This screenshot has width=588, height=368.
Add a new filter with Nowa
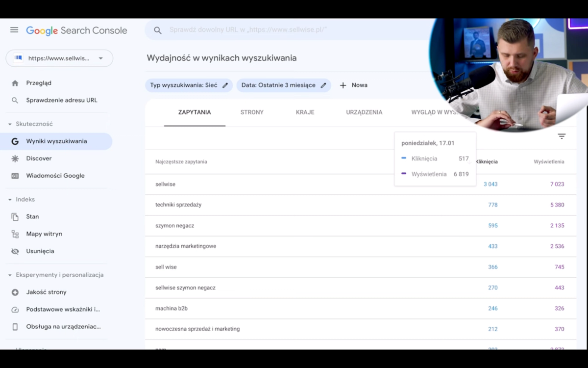click(353, 85)
